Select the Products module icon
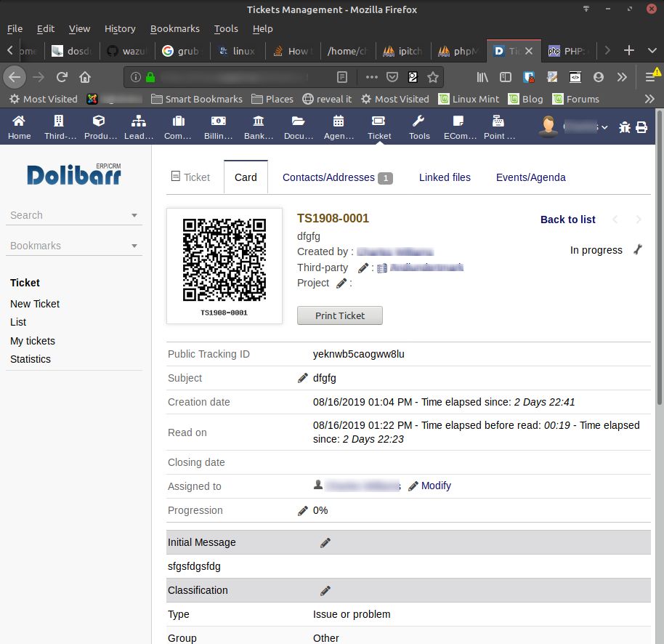This screenshot has height=644, width=664. 100,126
